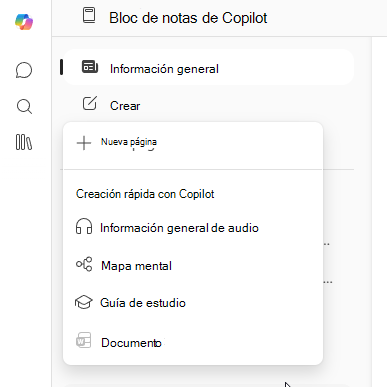Click the Creación rápida con Copilot heading
The height and width of the screenshot is (387, 387).
click(x=145, y=194)
